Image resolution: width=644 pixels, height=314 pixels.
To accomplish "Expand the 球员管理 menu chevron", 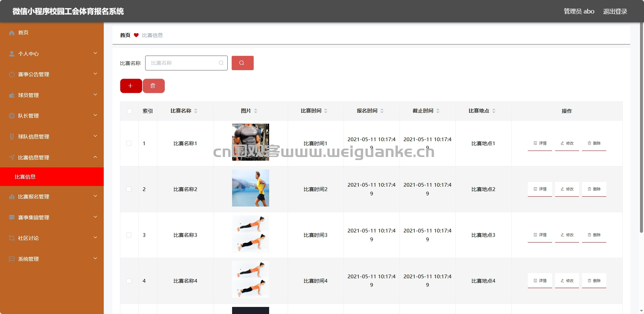I will [95, 95].
